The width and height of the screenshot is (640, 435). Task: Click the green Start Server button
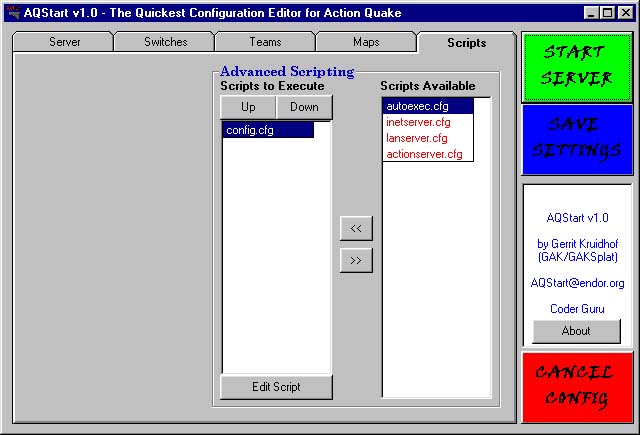point(577,67)
